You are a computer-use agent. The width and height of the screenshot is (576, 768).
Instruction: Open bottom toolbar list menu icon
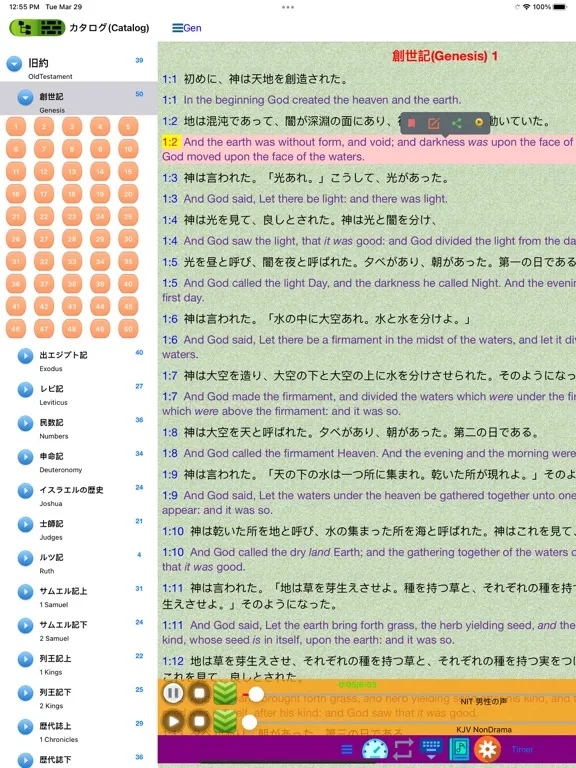coord(347,749)
